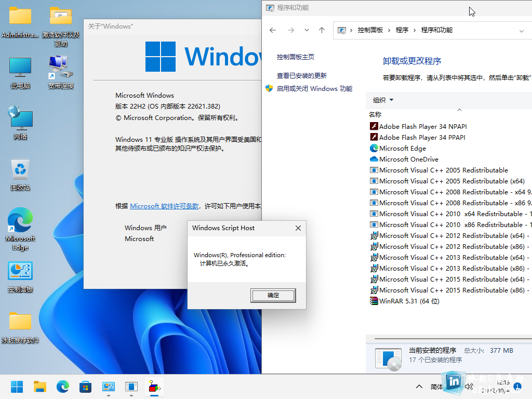The height and width of the screenshot is (399, 532).
Task: Select the 宽带连接 desktop shortcut
Action: (61, 72)
